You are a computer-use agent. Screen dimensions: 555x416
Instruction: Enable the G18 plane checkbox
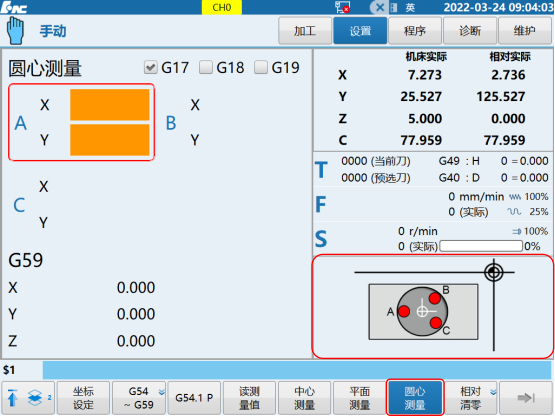tap(206, 67)
